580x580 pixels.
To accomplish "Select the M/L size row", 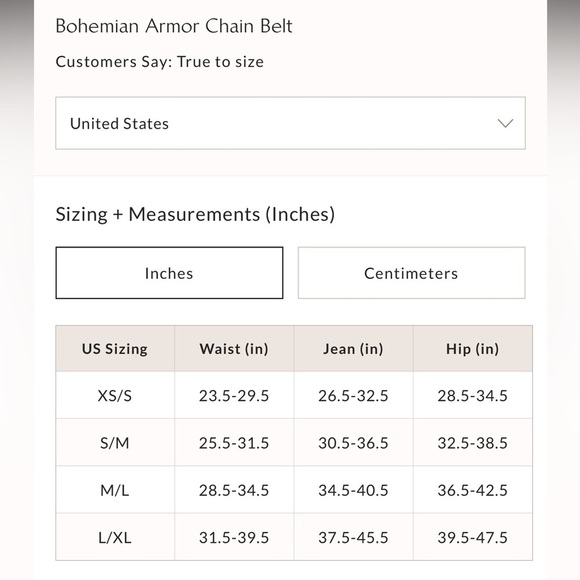I will (294, 490).
